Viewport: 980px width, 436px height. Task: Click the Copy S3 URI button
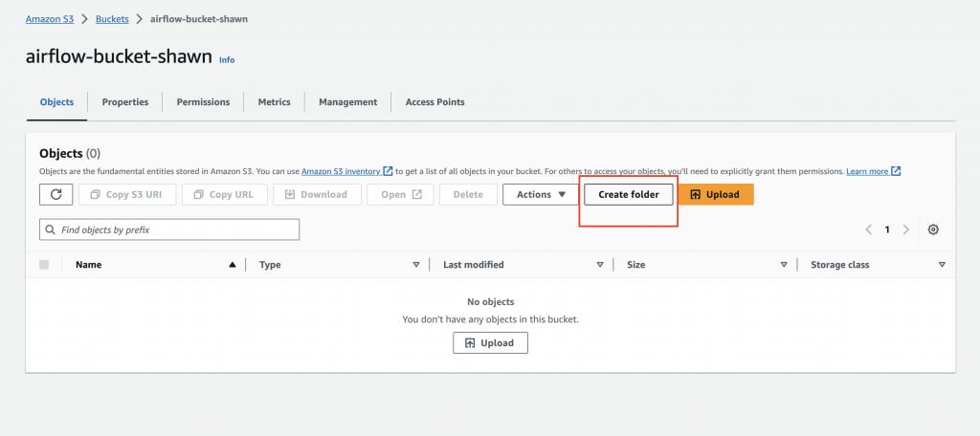click(127, 194)
